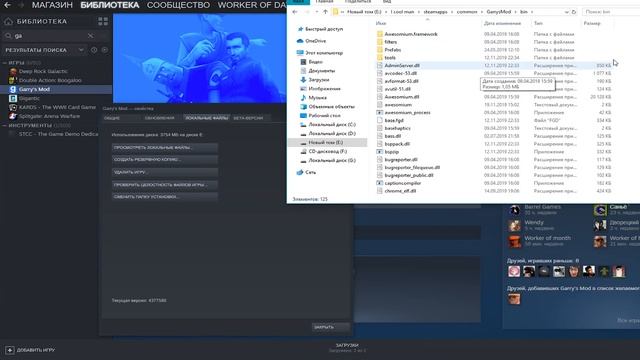The height and width of the screenshot is (360, 640).
Task: Click verify integrity of game files button
Action: click(x=165, y=184)
